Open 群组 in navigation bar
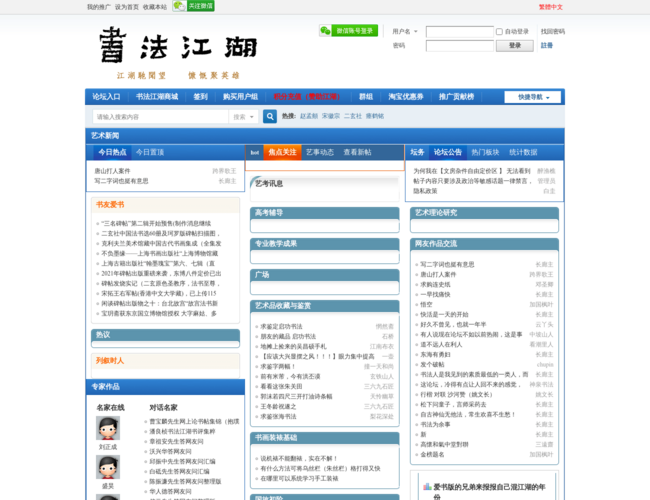 [x=365, y=97]
